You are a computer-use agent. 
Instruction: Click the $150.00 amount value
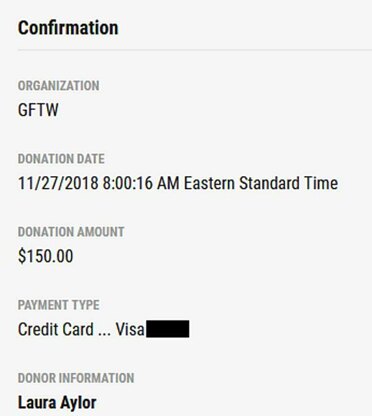45,256
